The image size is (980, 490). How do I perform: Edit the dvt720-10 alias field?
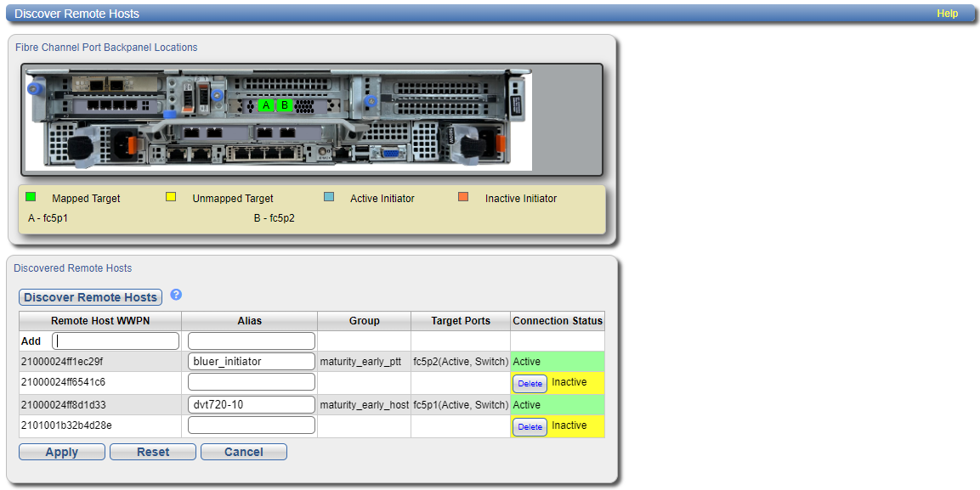(x=251, y=405)
